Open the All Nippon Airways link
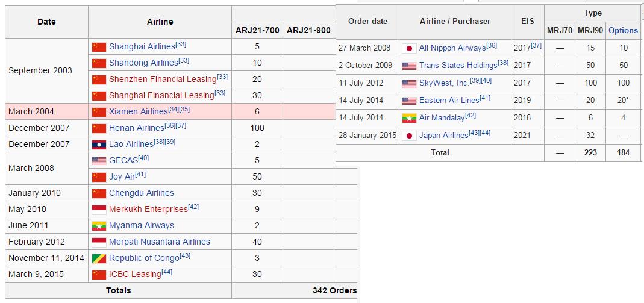Screen dimensions: 644x303 [x=452, y=48]
